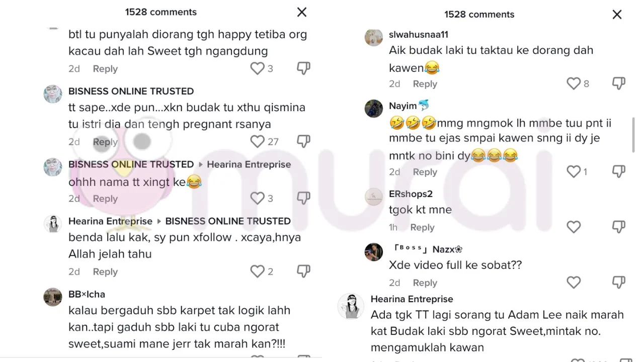Open the replied-to Hearina Entreprise name link
This screenshot has height=362, width=644.
[249, 164]
